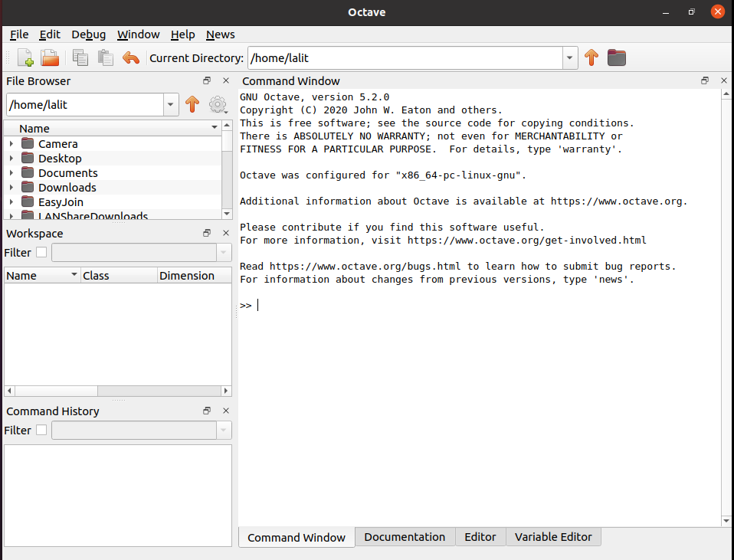Open the Workspace filter dropdown
734x560 pixels.
coord(223,252)
